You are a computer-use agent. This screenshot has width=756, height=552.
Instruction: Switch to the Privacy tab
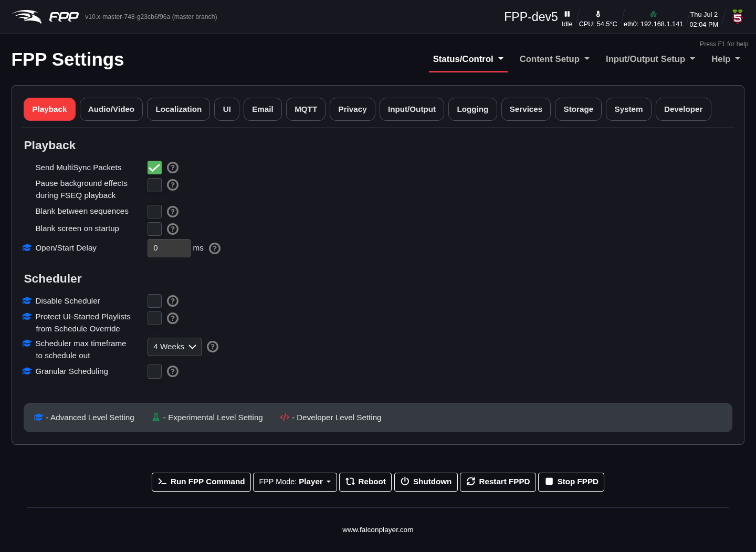coord(352,109)
